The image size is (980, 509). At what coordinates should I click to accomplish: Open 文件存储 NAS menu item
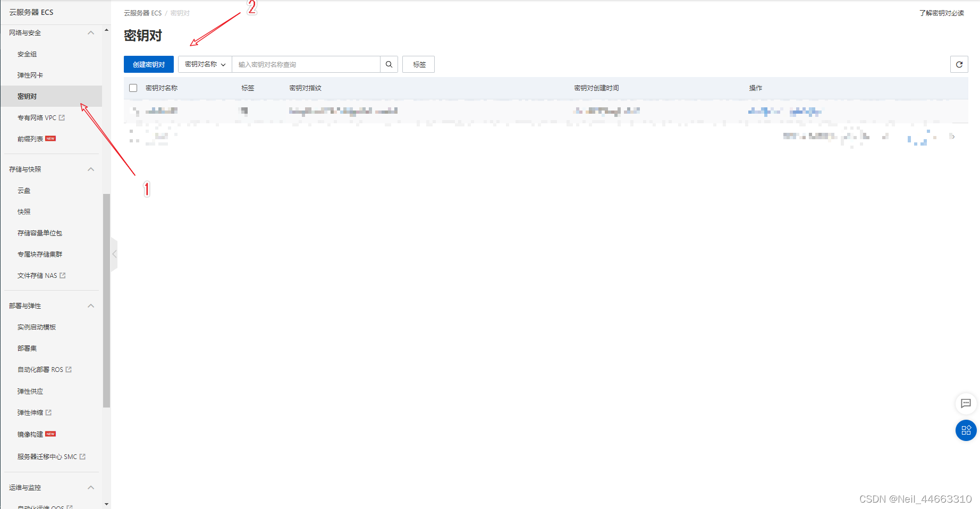[x=37, y=276]
